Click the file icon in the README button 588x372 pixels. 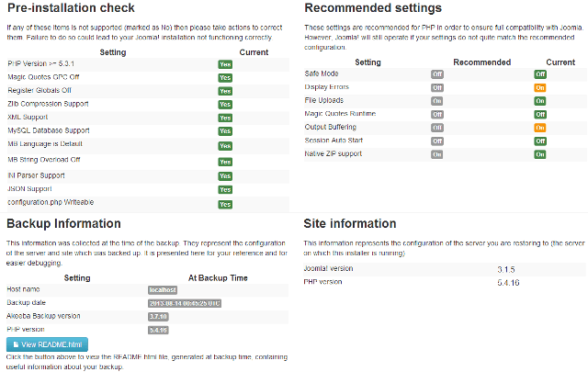(16, 344)
